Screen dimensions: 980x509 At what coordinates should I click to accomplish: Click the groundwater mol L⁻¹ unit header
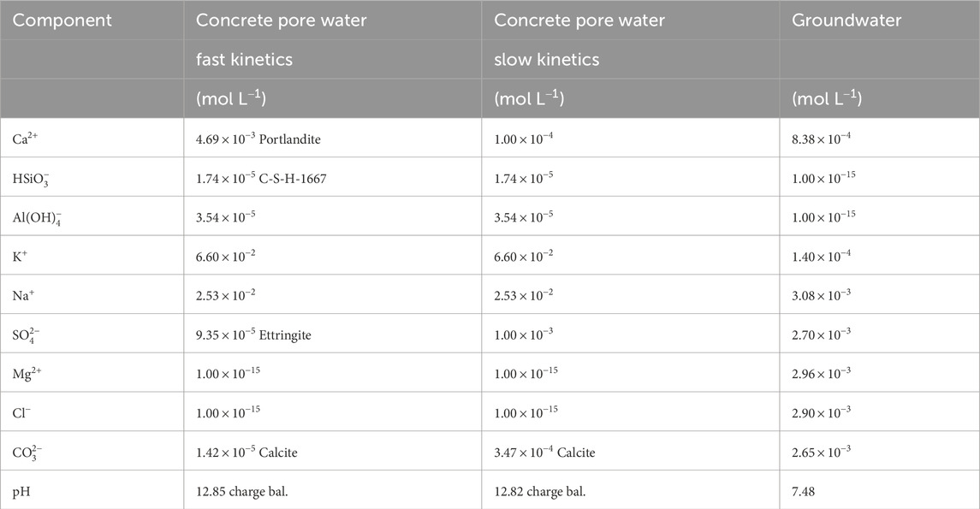point(826,98)
